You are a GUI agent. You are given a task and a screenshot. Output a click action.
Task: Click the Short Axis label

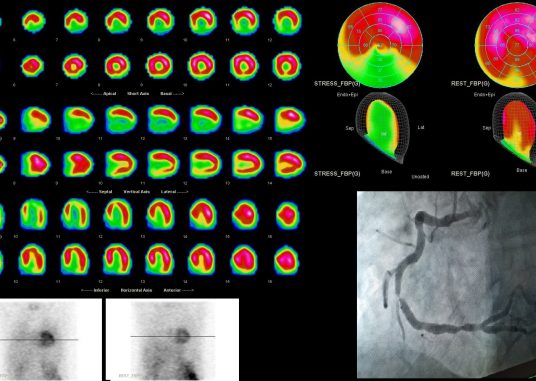click(138, 94)
